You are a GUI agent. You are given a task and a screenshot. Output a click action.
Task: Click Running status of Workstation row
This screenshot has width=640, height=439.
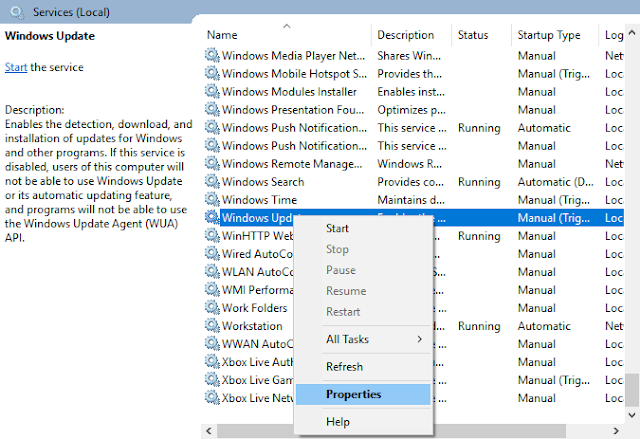[479, 326]
